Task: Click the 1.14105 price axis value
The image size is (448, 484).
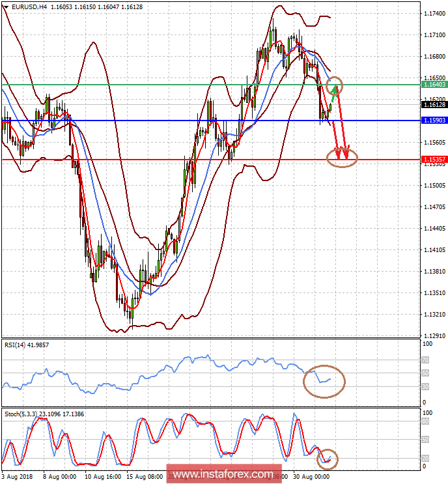Action: [x=435, y=249]
